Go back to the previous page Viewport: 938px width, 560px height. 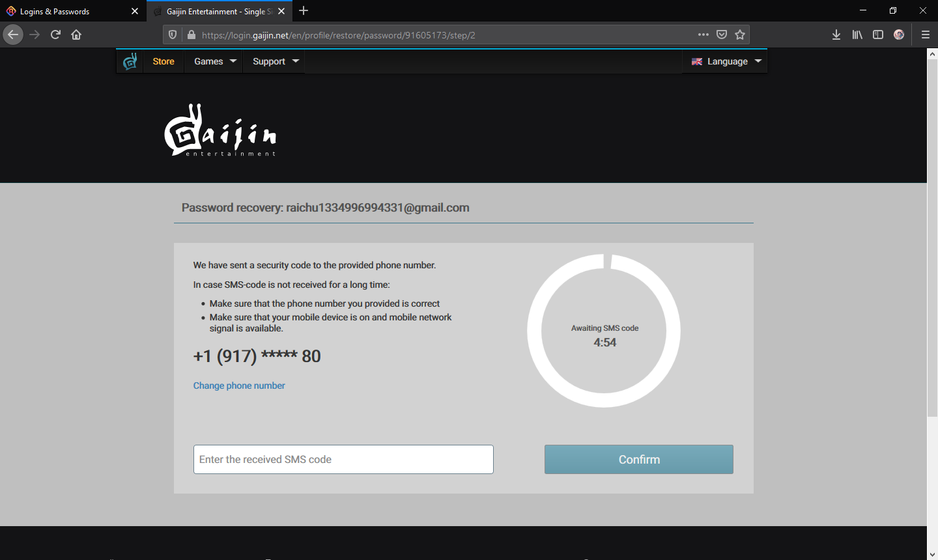[13, 35]
